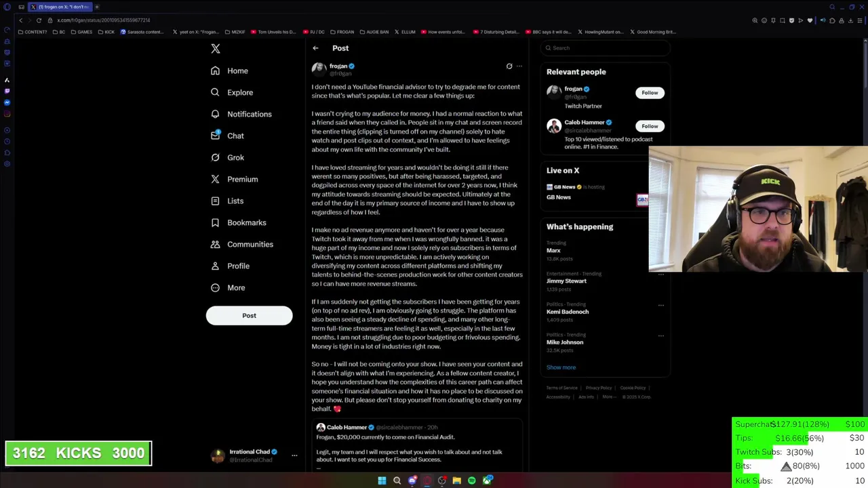Open the KICK bookmarks folder
The height and width of the screenshot is (488, 868).
106,32
